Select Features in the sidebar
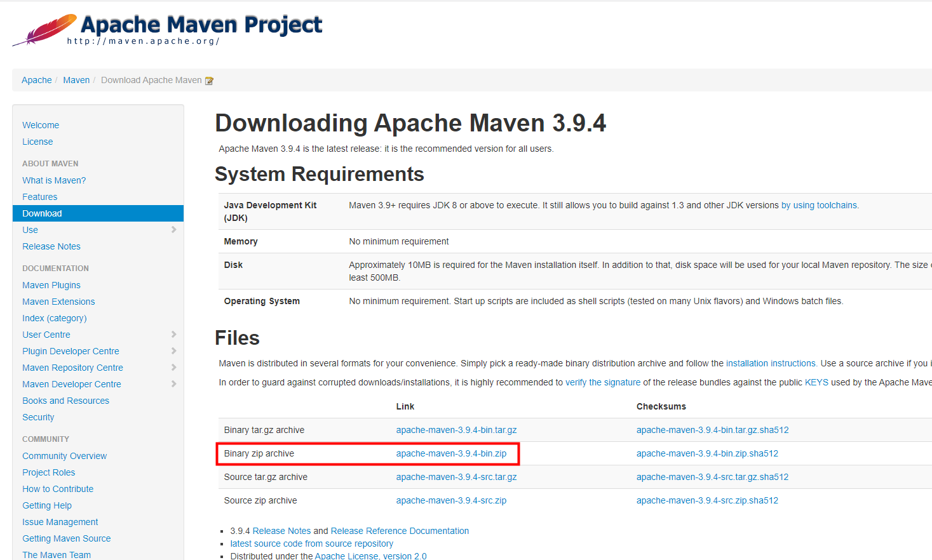The width and height of the screenshot is (932, 560). (39, 197)
